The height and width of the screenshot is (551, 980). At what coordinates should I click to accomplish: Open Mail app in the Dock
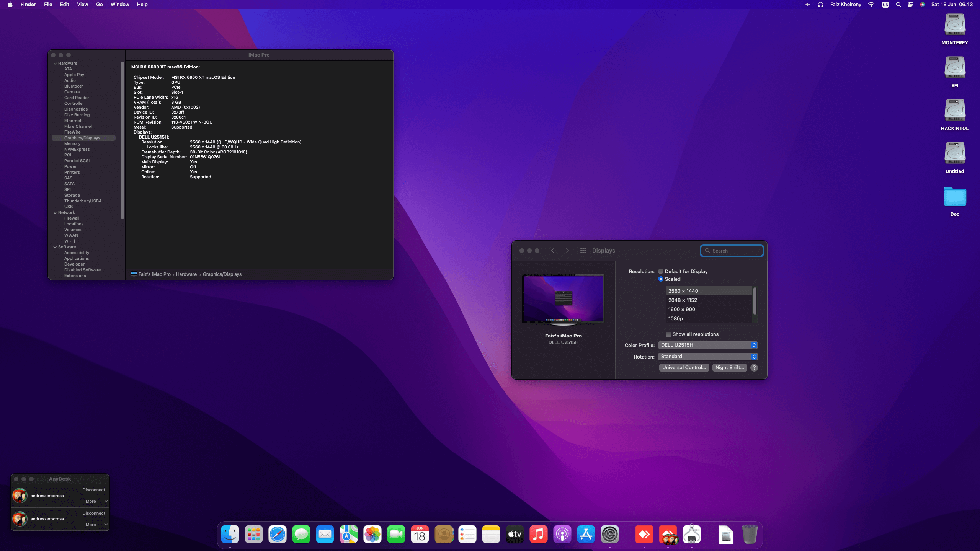click(325, 534)
